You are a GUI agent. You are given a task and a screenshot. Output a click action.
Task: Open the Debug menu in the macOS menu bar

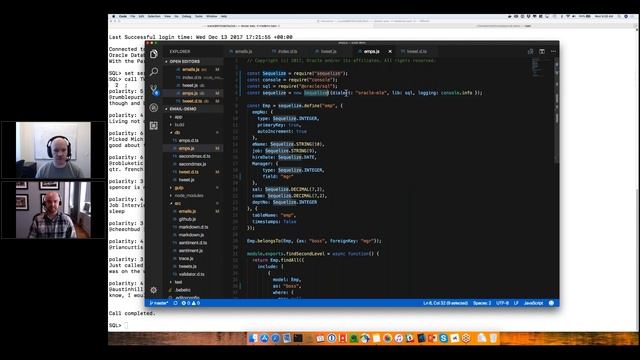186,16
